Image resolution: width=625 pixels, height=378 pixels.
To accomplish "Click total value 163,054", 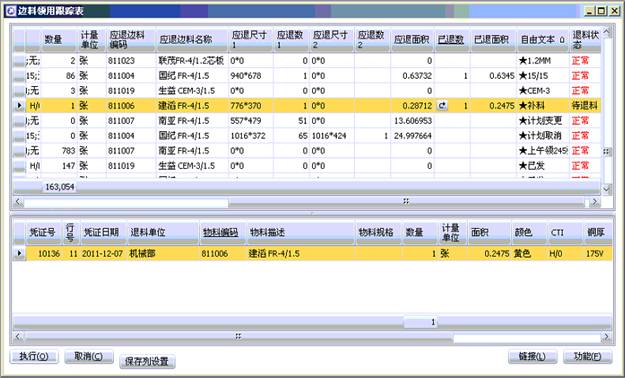I will pos(59,187).
